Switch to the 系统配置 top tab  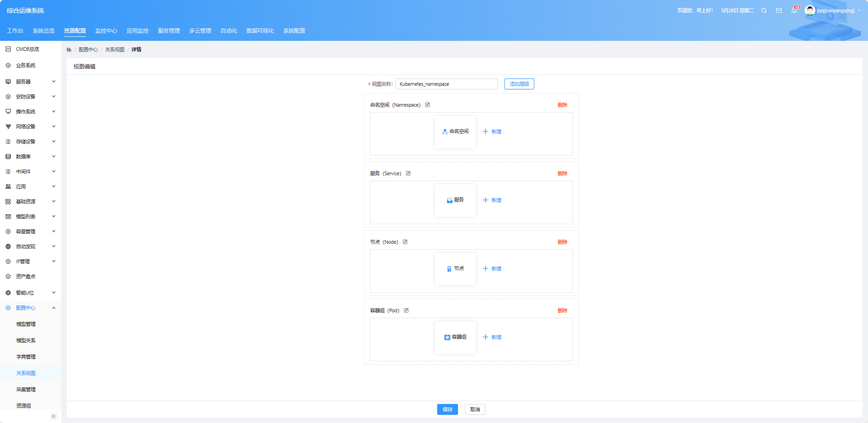click(294, 31)
